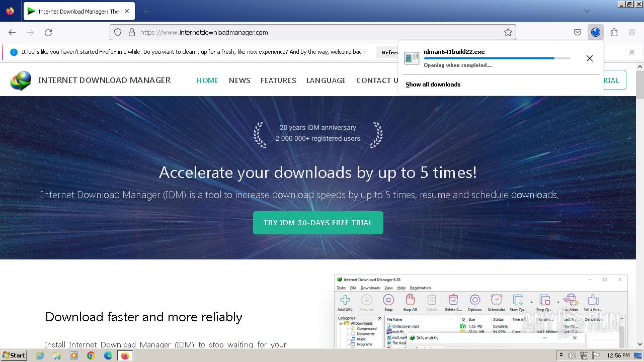Viewport: 644px width, 362px height.
Task: Open Internet Explorer from the taskbar
Action: [40, 355]
